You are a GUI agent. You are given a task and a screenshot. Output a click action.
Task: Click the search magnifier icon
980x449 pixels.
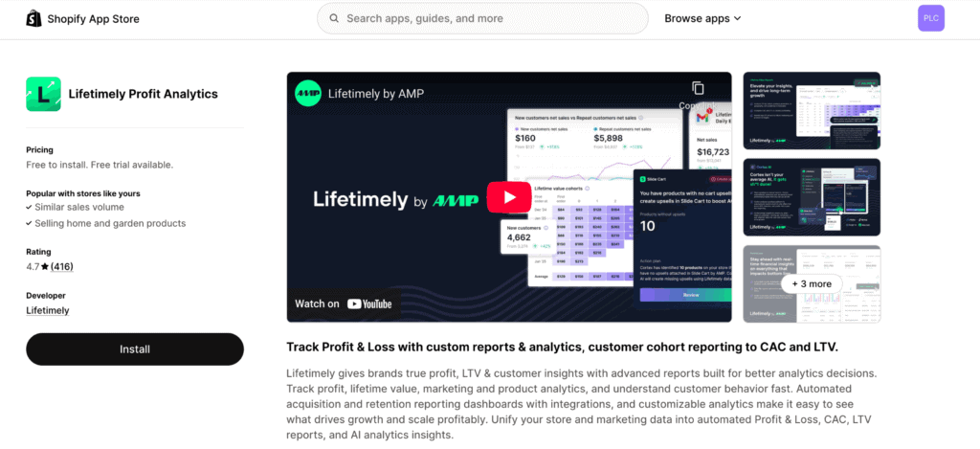[334, 19]
